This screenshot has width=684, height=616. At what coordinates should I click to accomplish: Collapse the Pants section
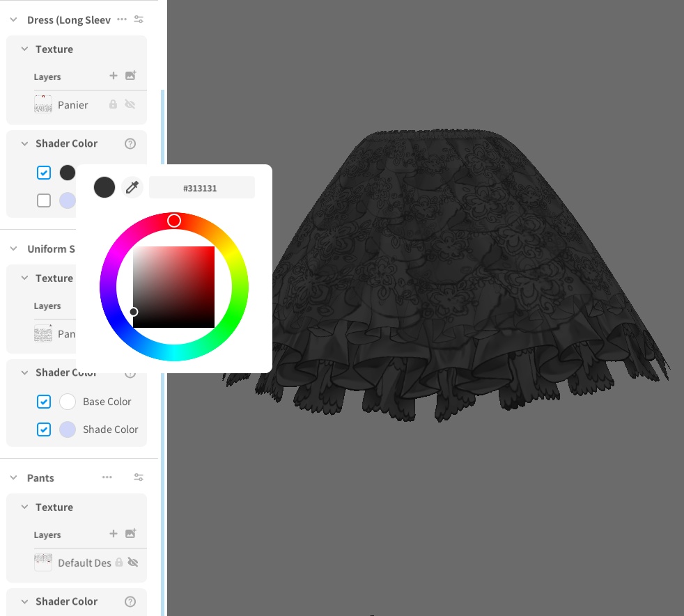coord(13,477)
